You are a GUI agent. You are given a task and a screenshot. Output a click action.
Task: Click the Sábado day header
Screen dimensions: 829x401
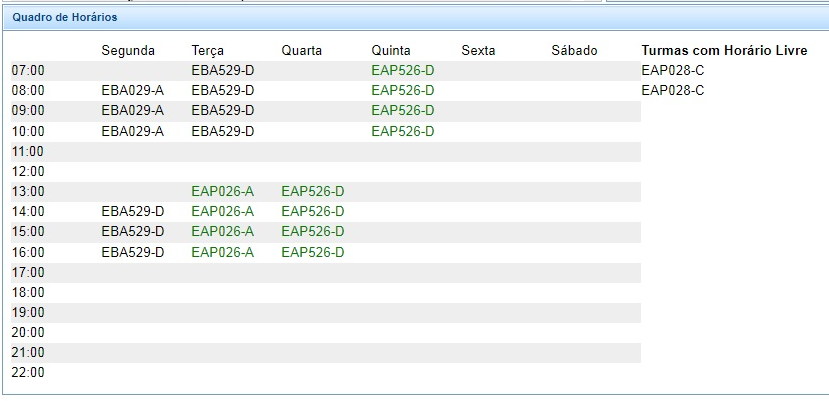(574, 50)
